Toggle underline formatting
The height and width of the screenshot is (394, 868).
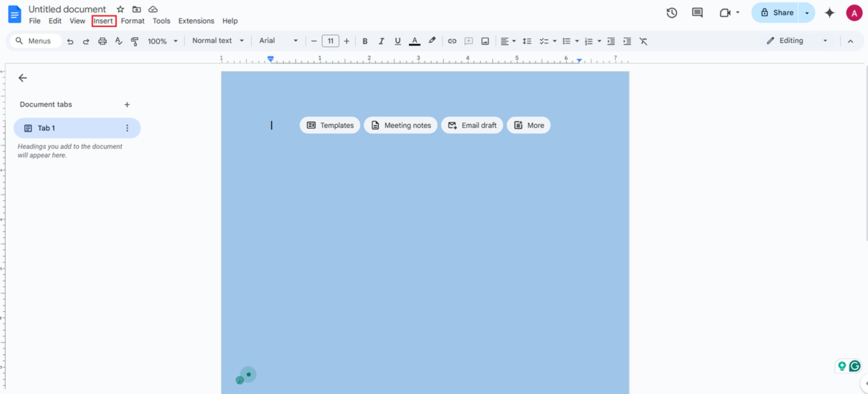point(397,41)
